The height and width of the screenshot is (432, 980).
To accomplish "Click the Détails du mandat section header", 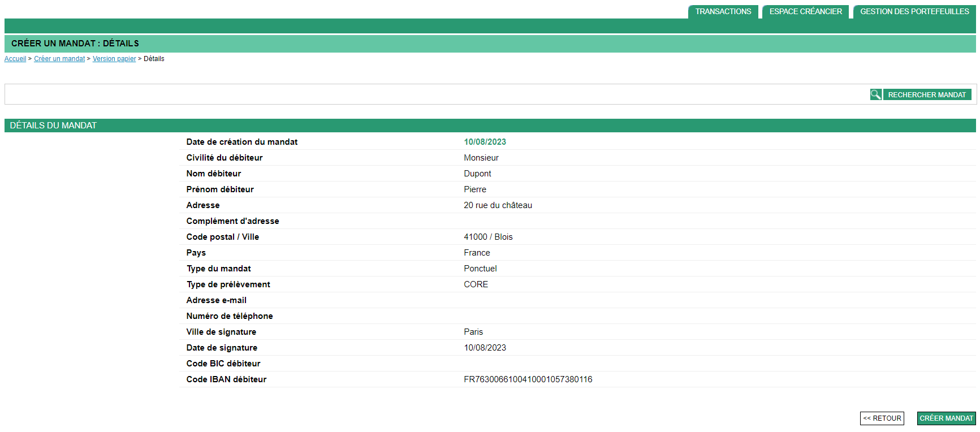I will pyautogui.click(x=53, y=126).
